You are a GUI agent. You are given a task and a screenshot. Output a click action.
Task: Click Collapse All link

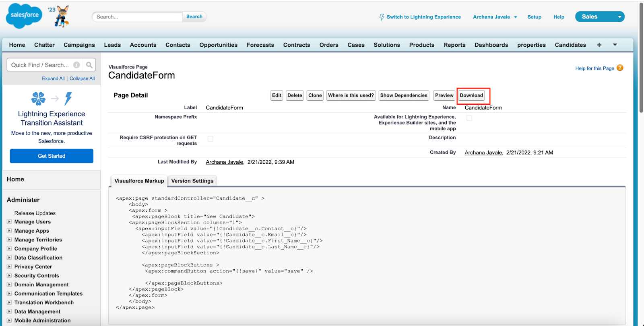82,78
